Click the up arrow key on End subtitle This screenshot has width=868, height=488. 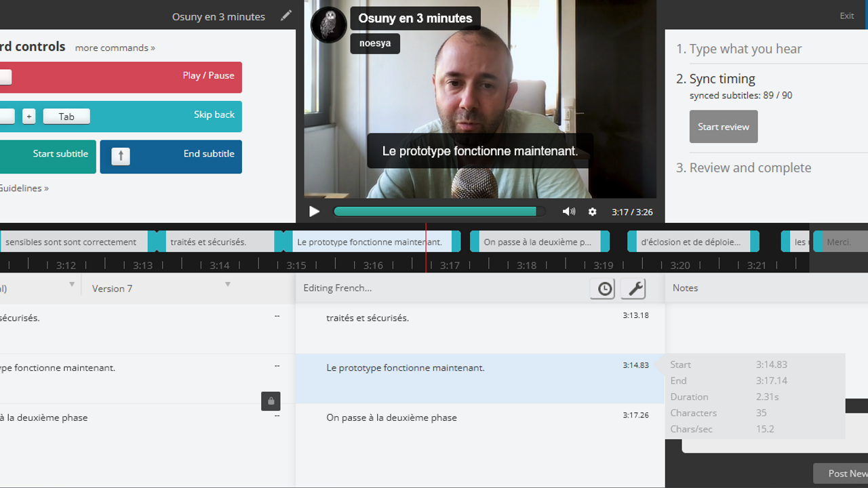point(121,157)
